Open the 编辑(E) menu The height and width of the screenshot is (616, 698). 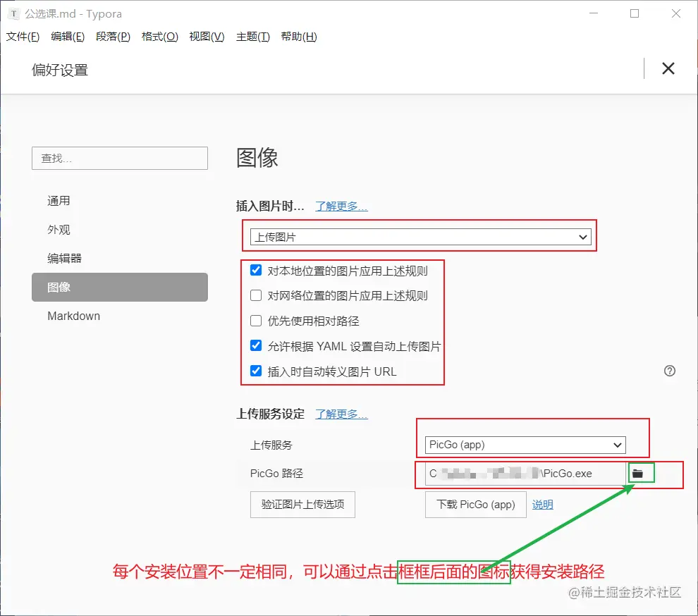(68, 37)
